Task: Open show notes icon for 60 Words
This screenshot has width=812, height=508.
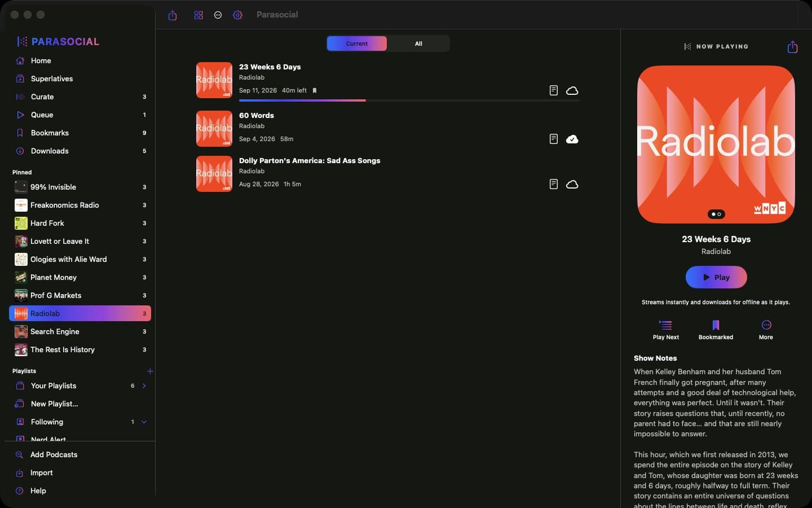Action: [x=554, y=139]
